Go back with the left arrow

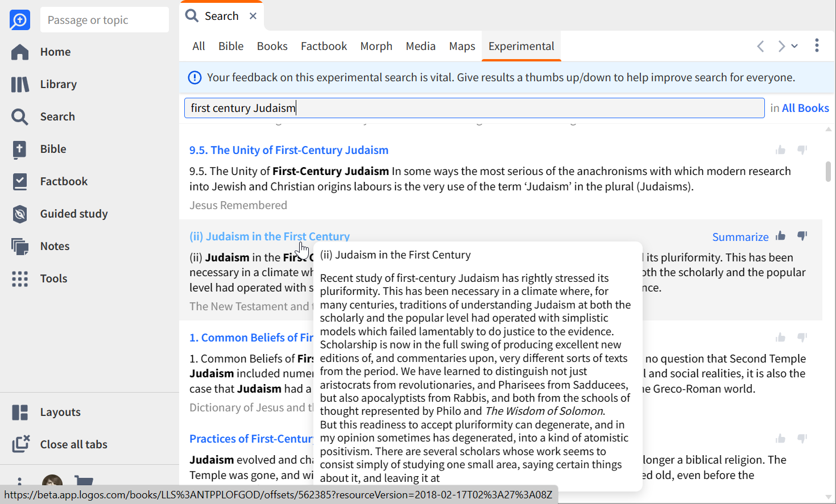coord(760,46)
